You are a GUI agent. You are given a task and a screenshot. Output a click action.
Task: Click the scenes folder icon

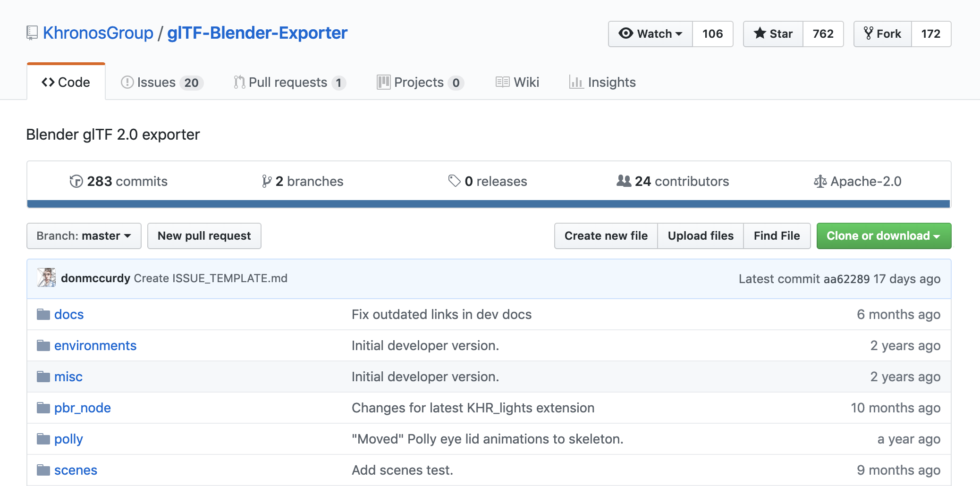point(43,470)
